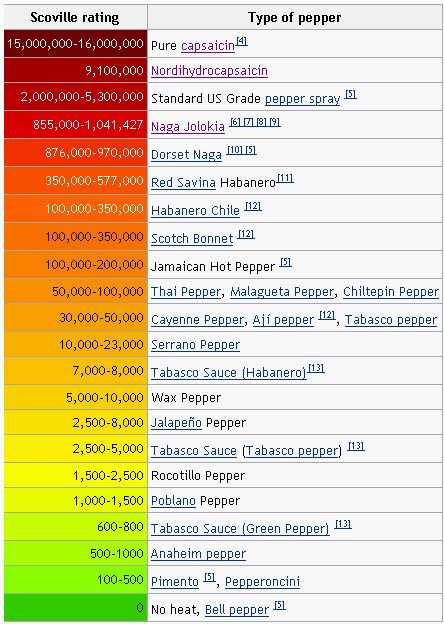Click the Jalapeño link

(176, 423)
